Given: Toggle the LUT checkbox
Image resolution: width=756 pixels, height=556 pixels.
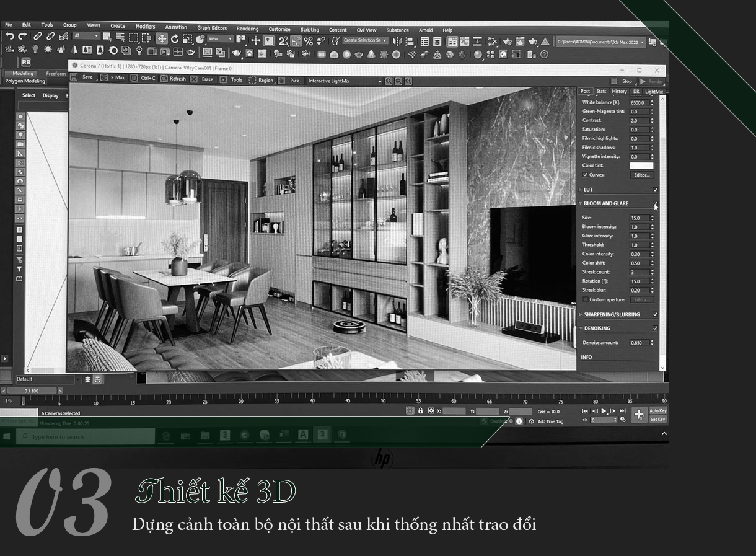Looking at the screenshot, I should point(656,190).
